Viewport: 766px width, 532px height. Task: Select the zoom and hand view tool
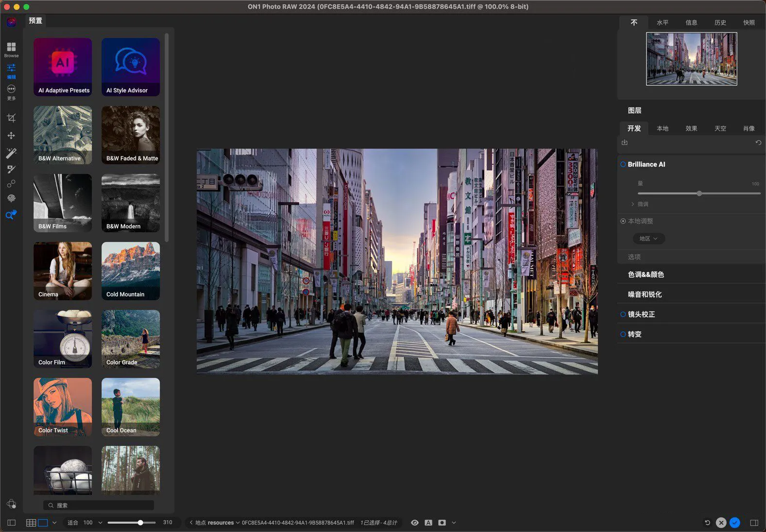[11, 215]
